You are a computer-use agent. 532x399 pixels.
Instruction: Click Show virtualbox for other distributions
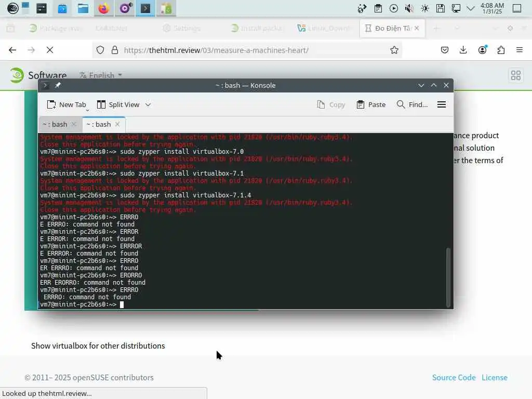click(98, 345)
